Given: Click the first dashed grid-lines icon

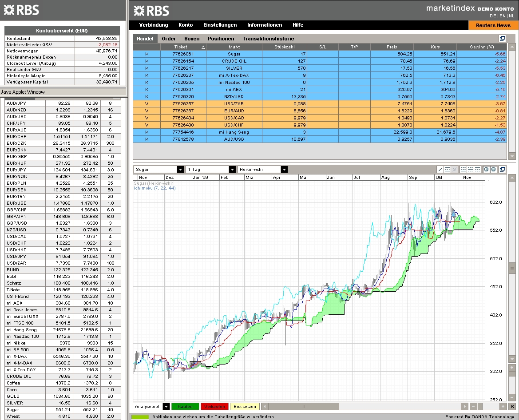Looking at the screenshot, I should (463, 169).
